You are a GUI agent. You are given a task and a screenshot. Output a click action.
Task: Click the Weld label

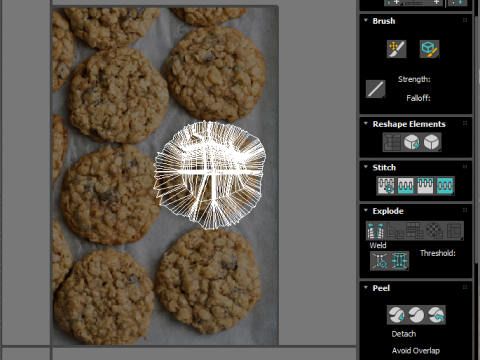point(378,246)
